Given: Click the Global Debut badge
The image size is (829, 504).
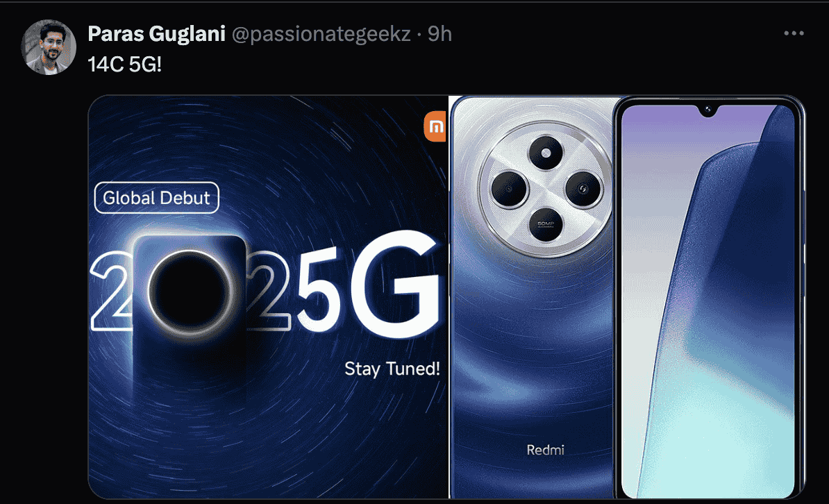Looking at the screenshot, I should pyautogui.click(x=156, y=198).
